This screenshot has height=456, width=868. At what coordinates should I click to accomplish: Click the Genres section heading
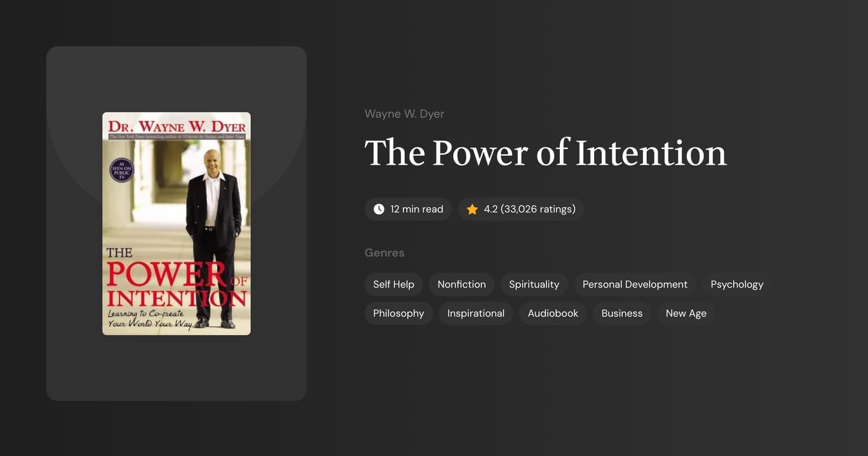pos(384,252)
